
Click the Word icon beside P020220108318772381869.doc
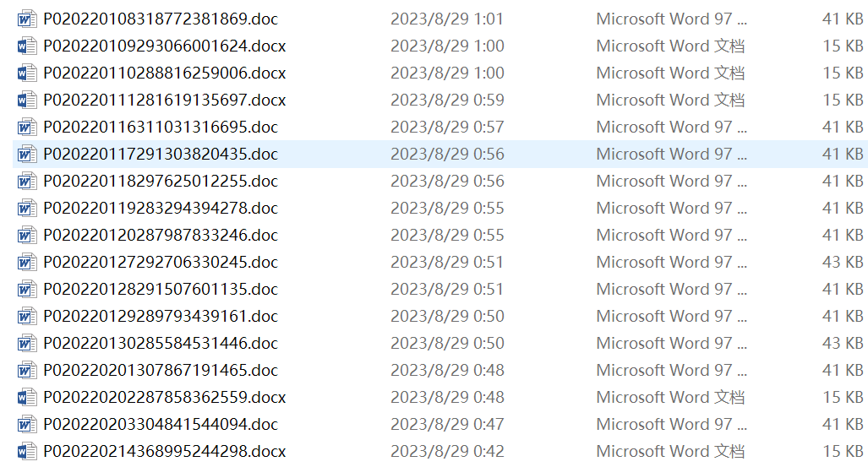coord(27,19)
